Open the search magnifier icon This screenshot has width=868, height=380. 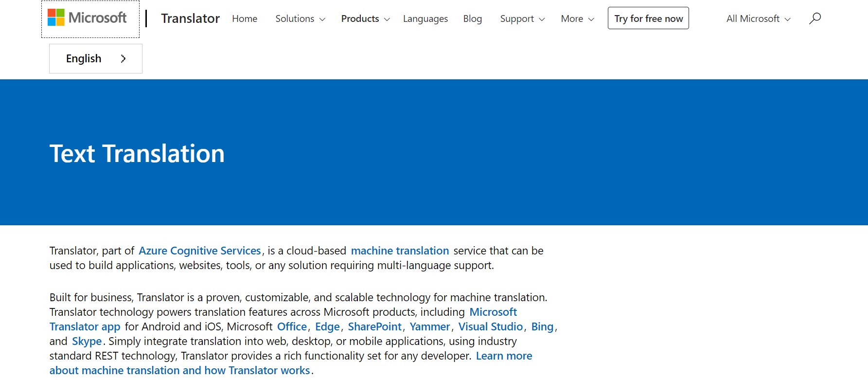click(x=815, y=18)
